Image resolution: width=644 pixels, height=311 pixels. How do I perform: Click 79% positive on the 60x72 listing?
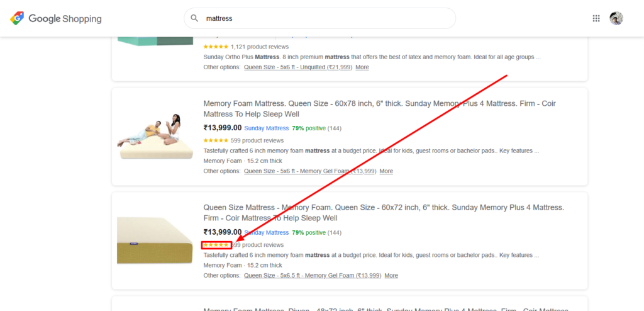[309, 232]
